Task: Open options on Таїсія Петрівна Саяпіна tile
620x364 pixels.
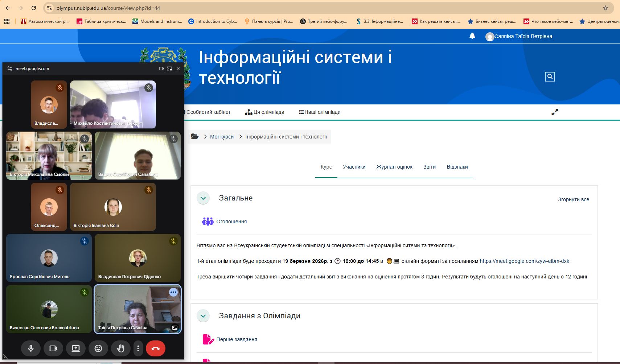Action: tap(173, 292)
